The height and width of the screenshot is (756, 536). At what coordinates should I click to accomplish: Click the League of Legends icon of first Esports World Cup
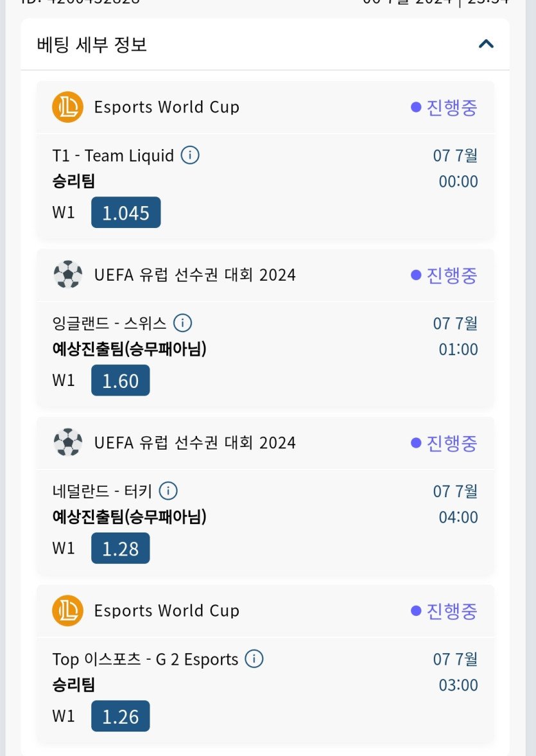[67, 107]
